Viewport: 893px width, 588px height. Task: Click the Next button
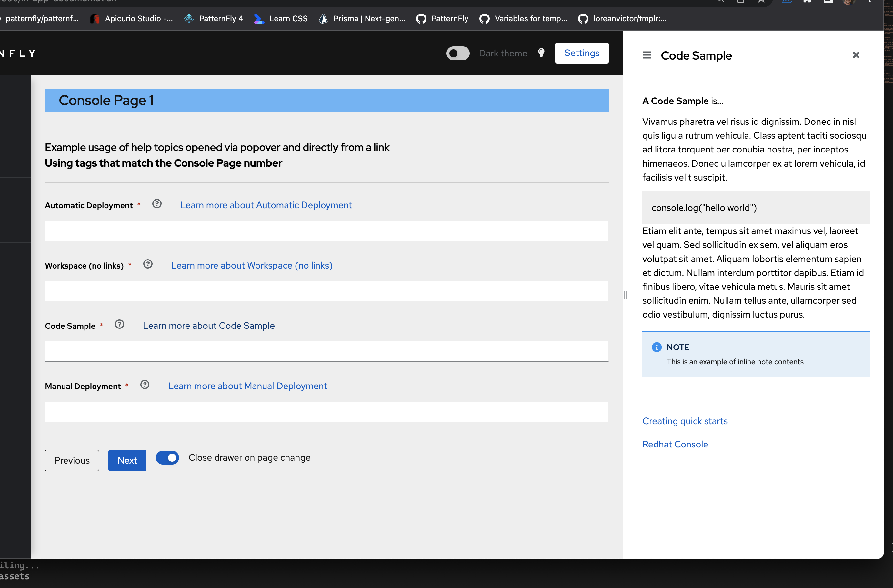(x=127, y=460)
